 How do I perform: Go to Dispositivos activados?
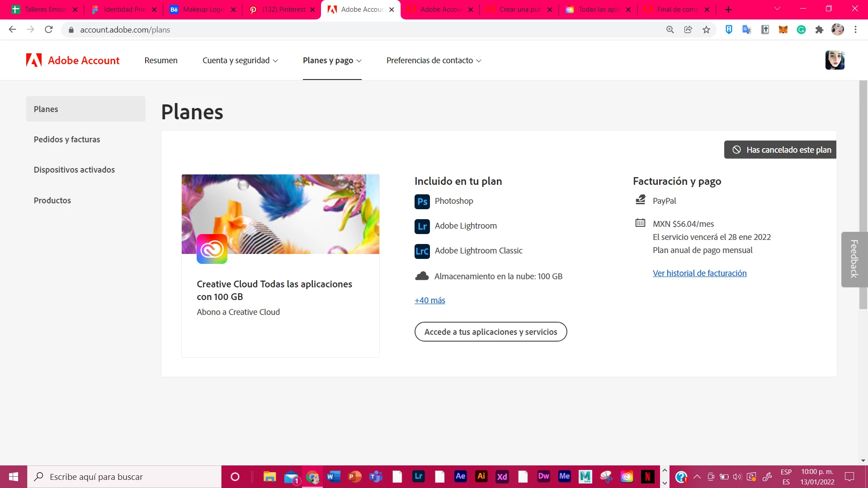(74, 170)
